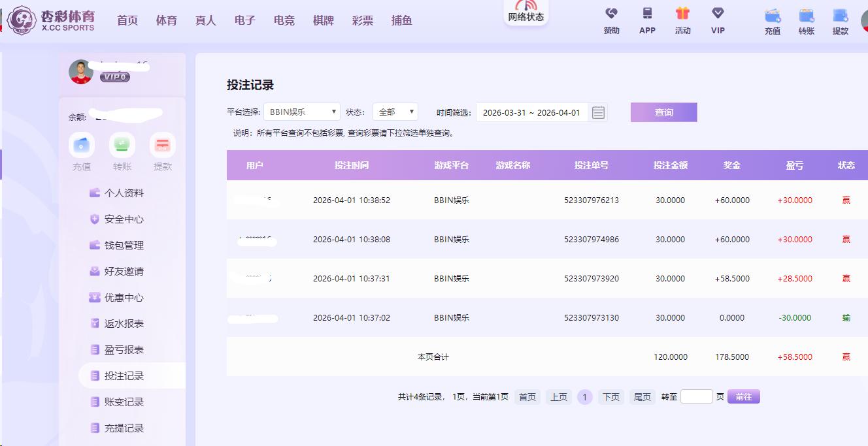
Task: Click the date range filter field
Action: coord(531,112)
